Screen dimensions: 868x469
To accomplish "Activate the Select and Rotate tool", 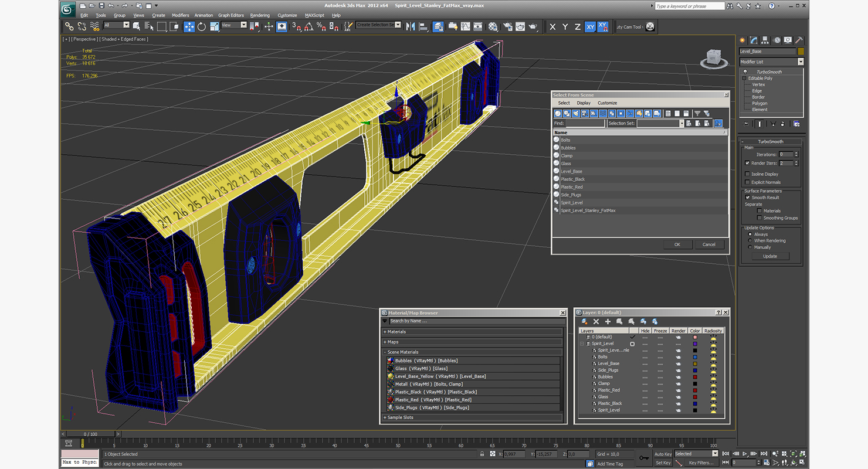I will [202, 26].
